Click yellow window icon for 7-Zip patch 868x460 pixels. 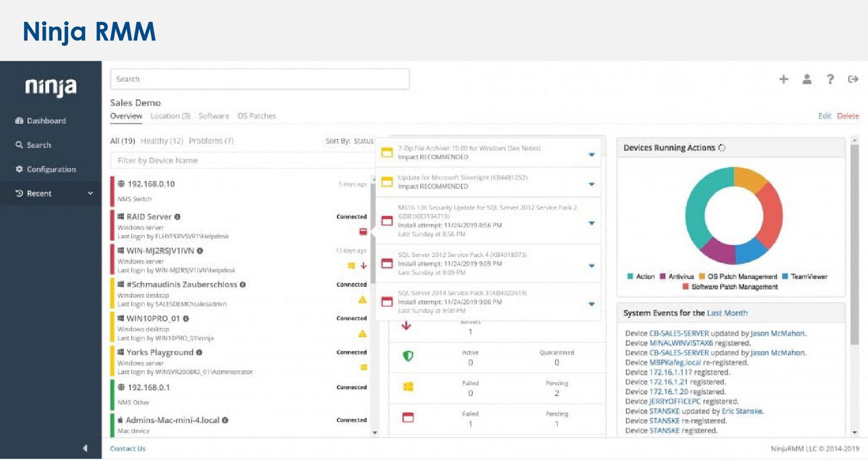[x=387, y=153]
